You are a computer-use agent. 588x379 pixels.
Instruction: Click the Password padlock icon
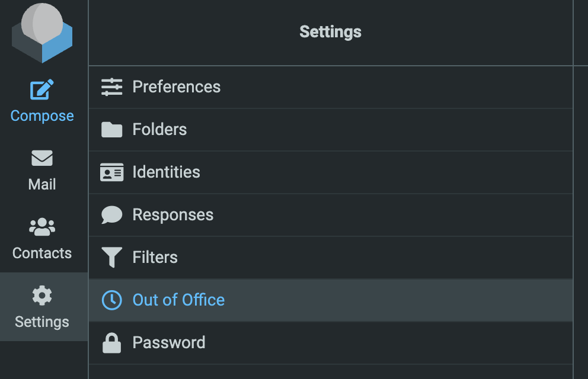coord(111,343)
